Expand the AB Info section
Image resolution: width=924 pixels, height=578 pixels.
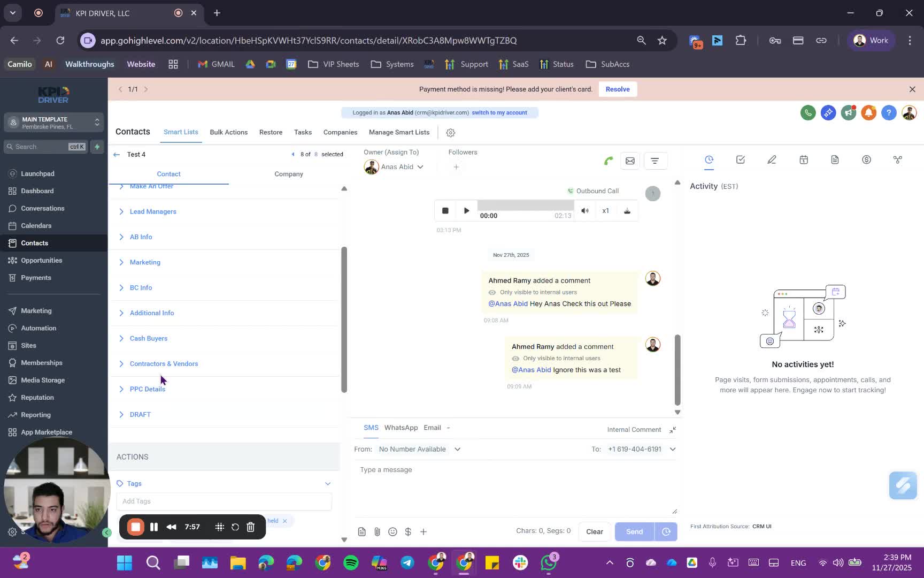(x=141, y=237)
